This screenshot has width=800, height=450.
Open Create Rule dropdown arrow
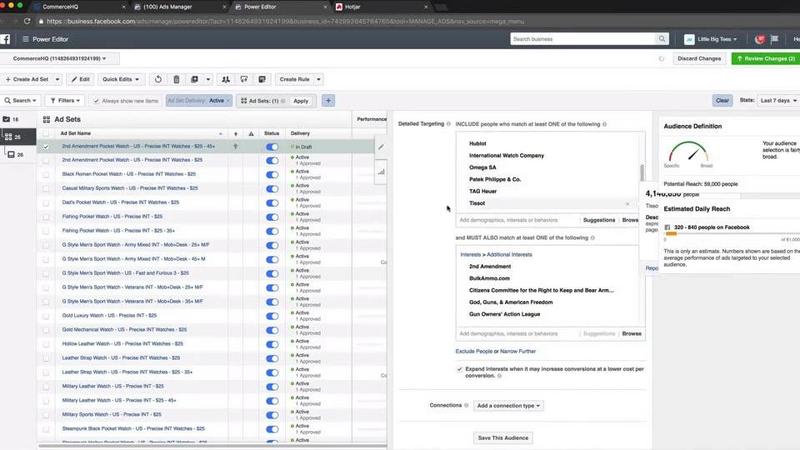coord(319,80)
